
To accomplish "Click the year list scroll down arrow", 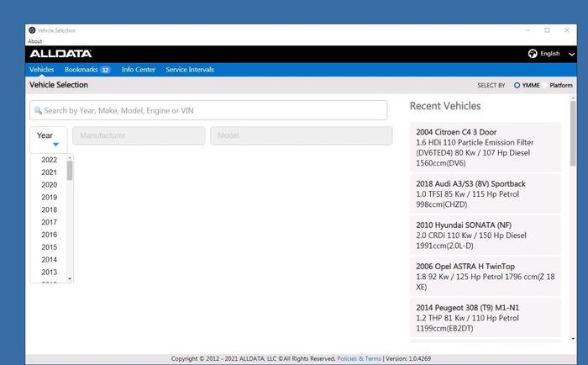I will (x=70, y=278).
